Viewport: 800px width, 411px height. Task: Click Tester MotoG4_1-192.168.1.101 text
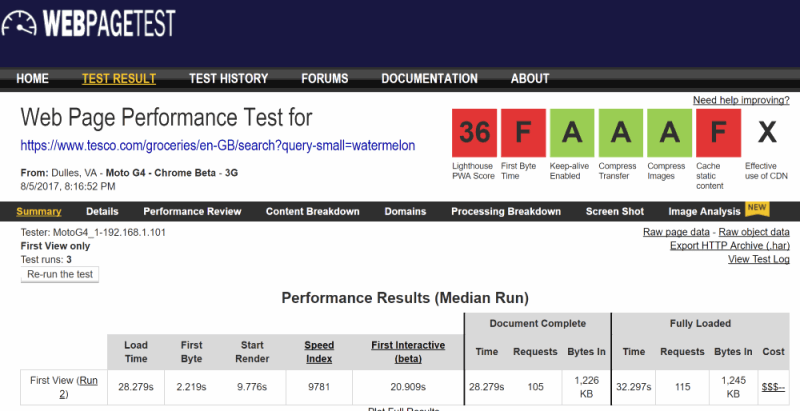pyautogui.click(x=93, y=233)
